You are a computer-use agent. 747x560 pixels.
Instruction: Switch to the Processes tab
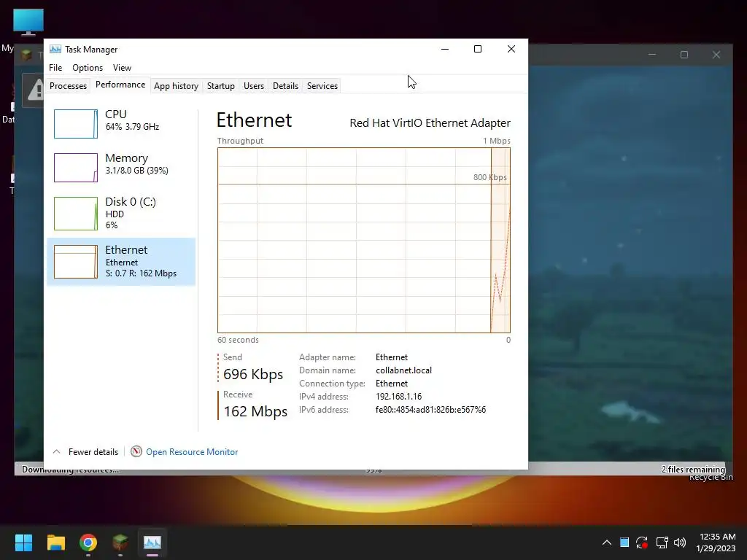(68, 86)
